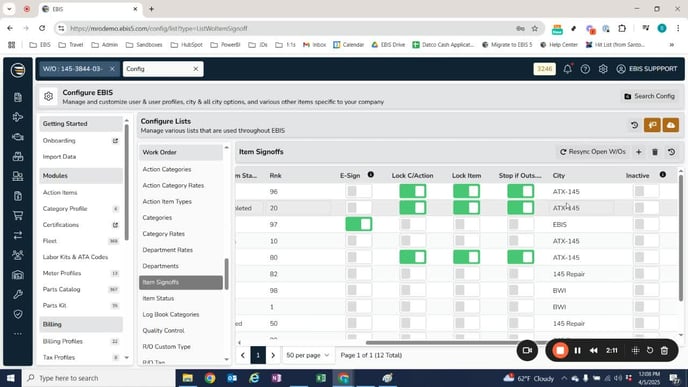Screen dimensions: 688x387
Task: Close the Config tab
Action: click(x=196, y=69)
